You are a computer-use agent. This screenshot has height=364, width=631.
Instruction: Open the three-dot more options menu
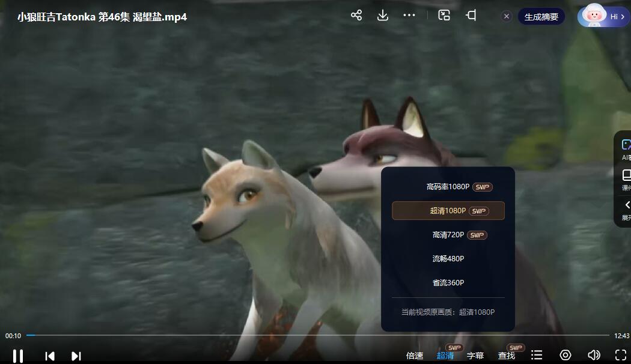click(x=409, y=15)
